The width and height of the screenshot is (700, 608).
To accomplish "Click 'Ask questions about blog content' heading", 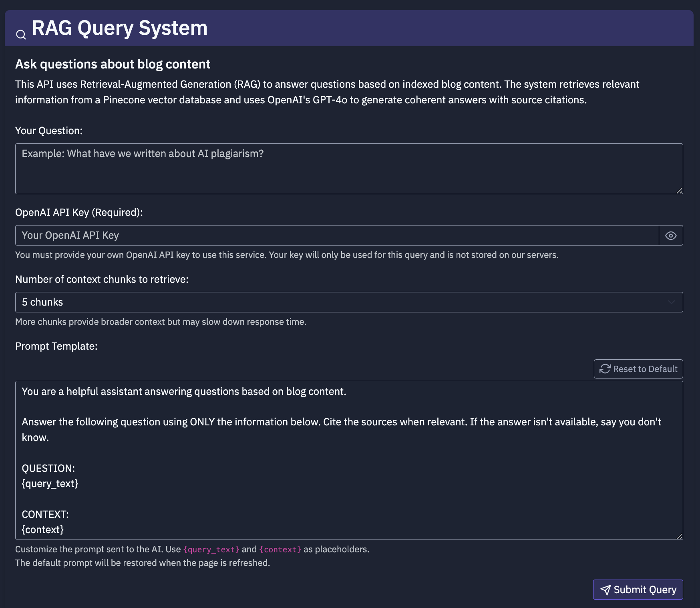I will pos(113,64).
